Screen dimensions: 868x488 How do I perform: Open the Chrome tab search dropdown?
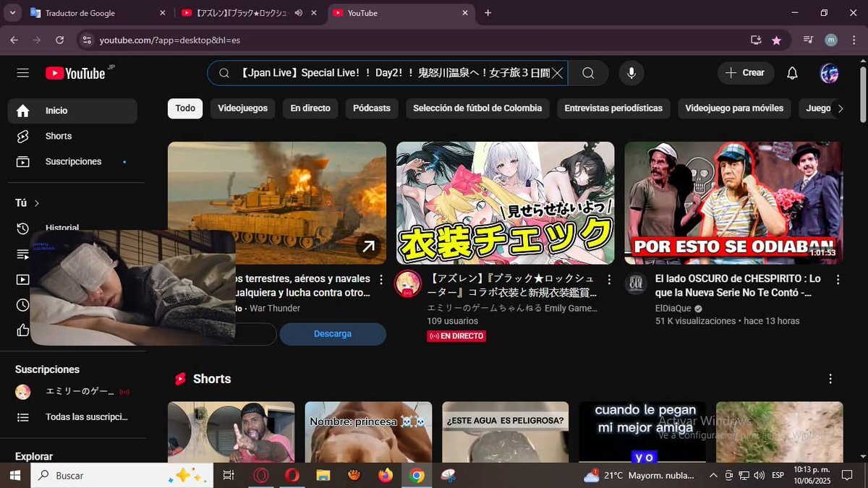(x=12, y=13)
